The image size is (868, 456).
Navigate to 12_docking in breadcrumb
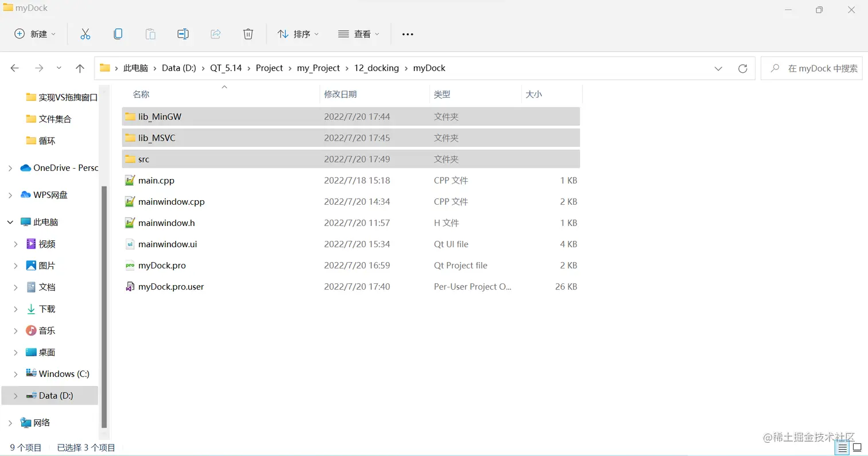pyautogui.click(x=377, y=68)
